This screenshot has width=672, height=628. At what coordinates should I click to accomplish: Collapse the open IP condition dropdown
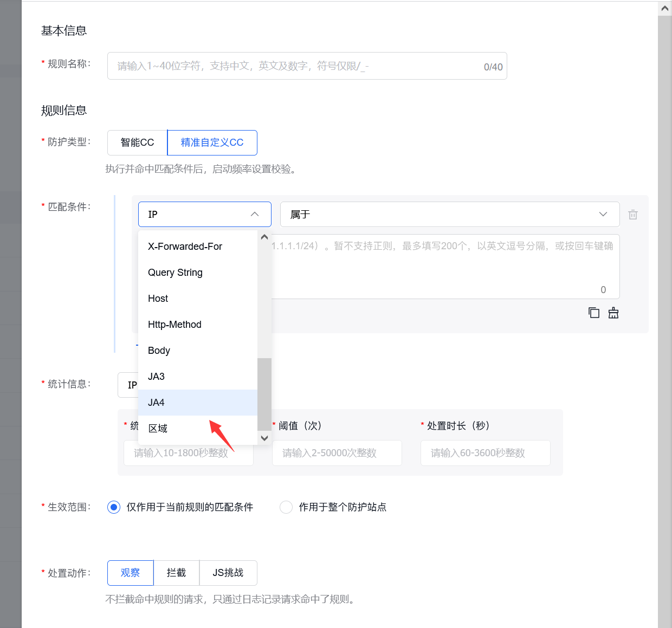(x=254, y=214)
